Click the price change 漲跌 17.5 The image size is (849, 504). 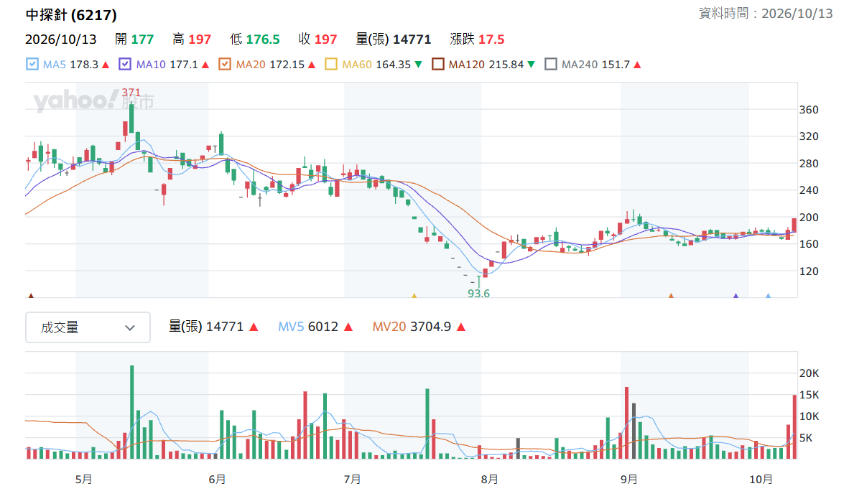[477, 39]
